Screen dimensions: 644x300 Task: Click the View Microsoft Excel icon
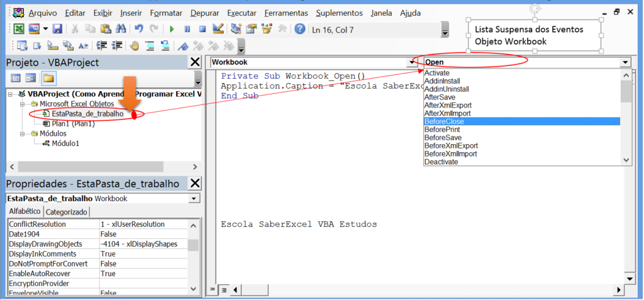click(x=19, y=29)
